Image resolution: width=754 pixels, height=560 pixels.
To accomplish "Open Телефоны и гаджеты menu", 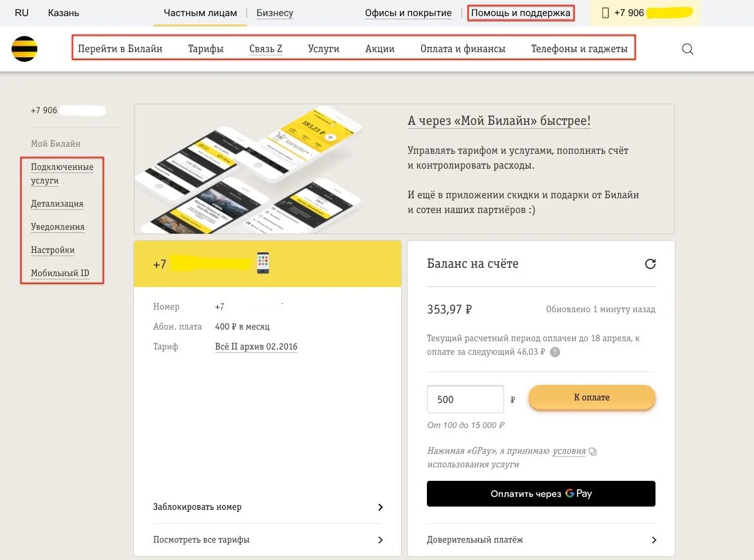I will (x=580, y=48).
